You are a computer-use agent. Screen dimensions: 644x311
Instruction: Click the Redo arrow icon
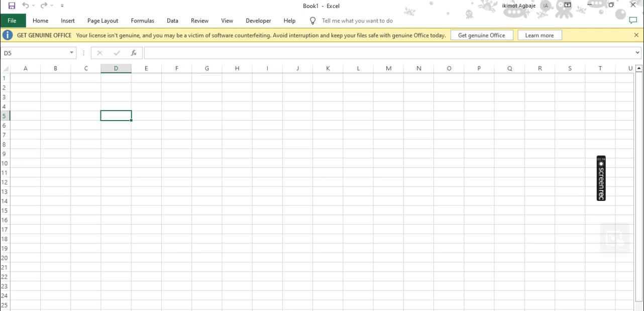[x=44, y=6]
